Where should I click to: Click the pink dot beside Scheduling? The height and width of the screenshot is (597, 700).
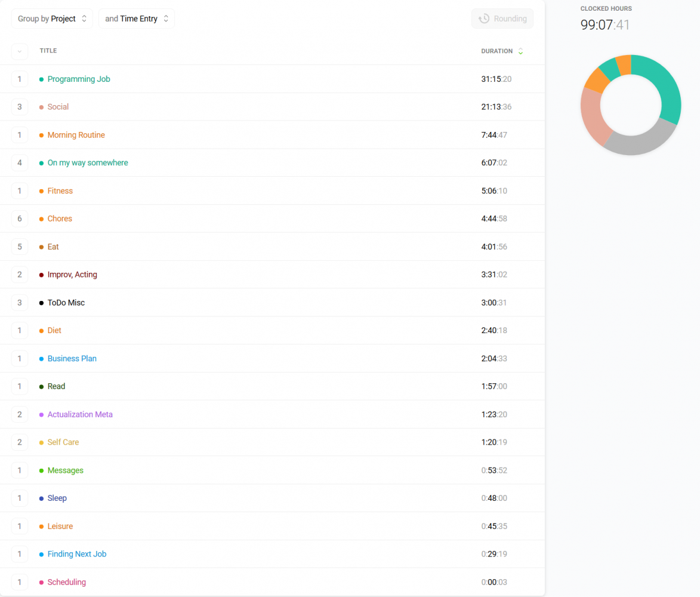[41, 583]
